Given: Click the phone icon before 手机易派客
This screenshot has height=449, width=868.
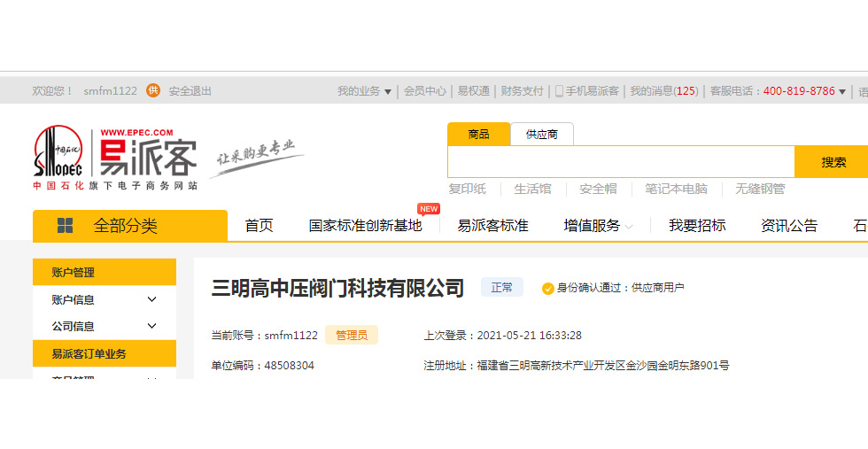Looking at the screenshot, I should pos(559,91).
